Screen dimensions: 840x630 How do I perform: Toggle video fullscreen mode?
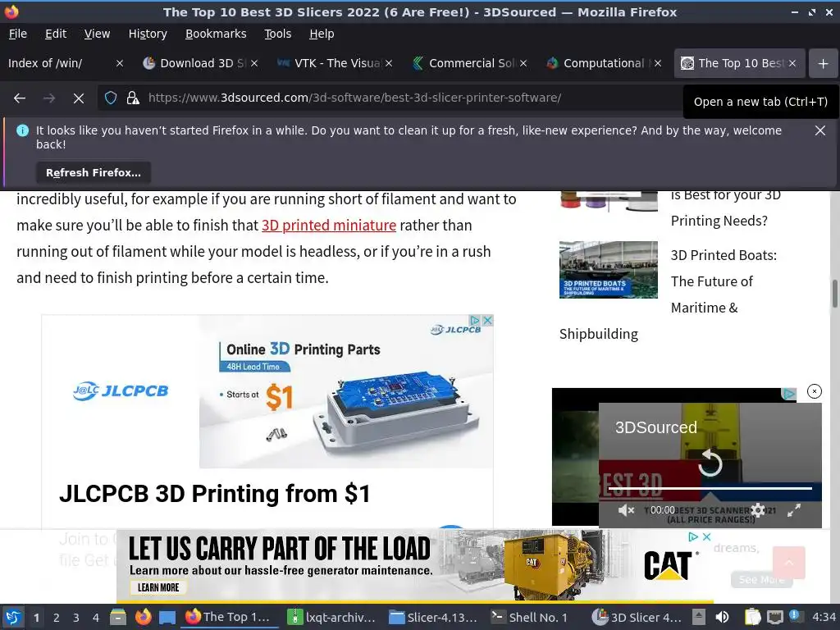click(794, 510)
